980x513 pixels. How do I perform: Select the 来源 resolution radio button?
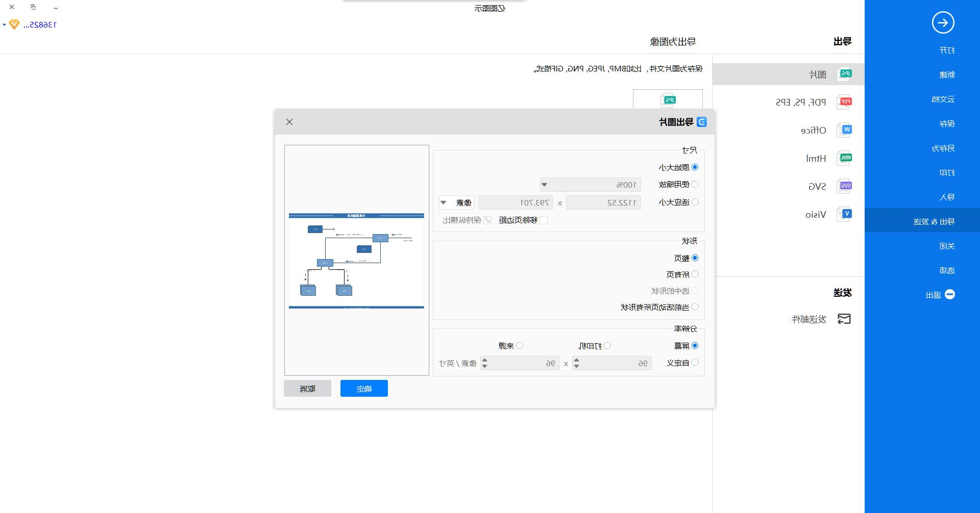click(519, 346)
